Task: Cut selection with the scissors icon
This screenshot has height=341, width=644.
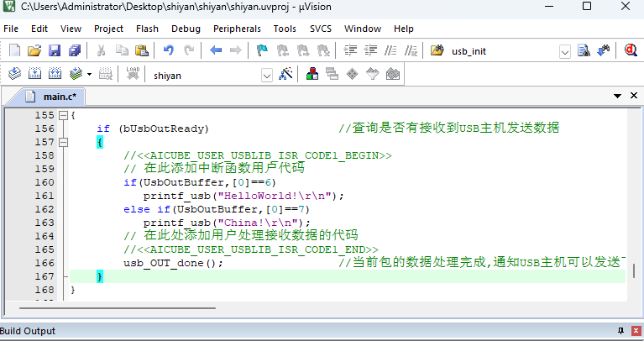Action: pyautogui.click(x=101, y=50)
